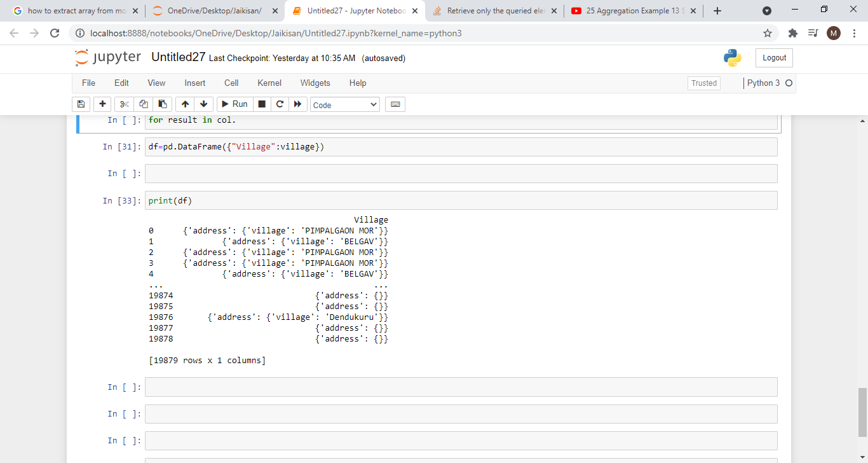This screenshot has width=868, height=463.
Task: Interrupt the kernel with stop icon
Action: tap(262, 104)
